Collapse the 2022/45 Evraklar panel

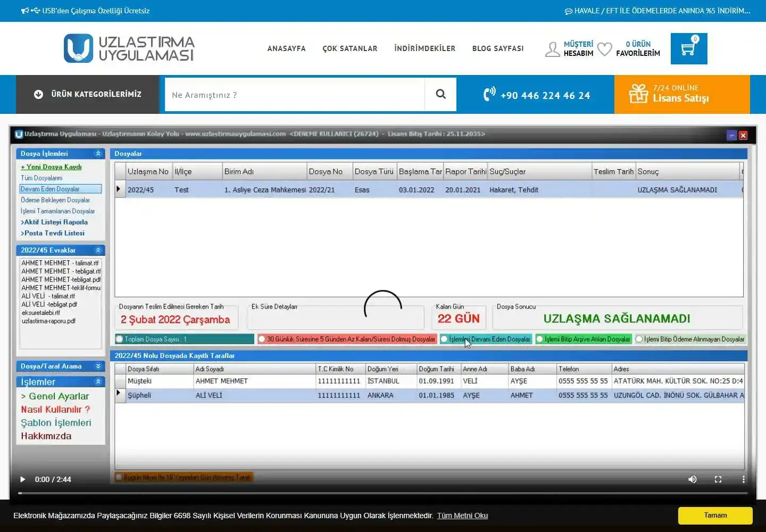click(x=98, y=250)
